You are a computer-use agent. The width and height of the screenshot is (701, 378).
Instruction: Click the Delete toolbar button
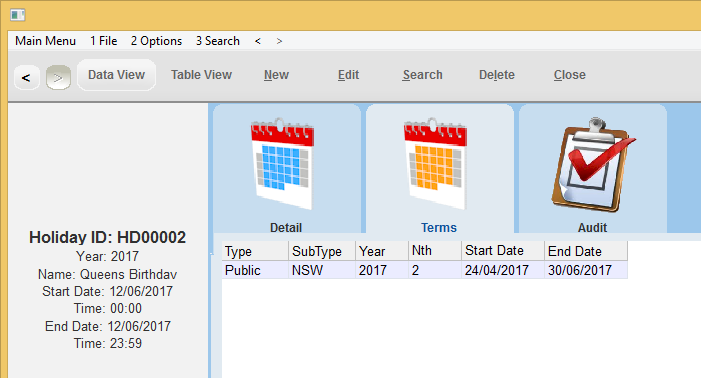coord(497,75)
